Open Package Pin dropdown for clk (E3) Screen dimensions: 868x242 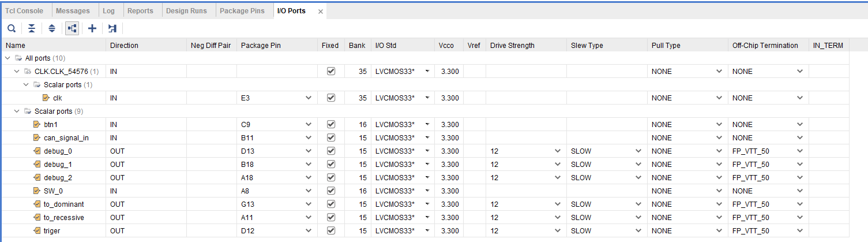(309, 98)
